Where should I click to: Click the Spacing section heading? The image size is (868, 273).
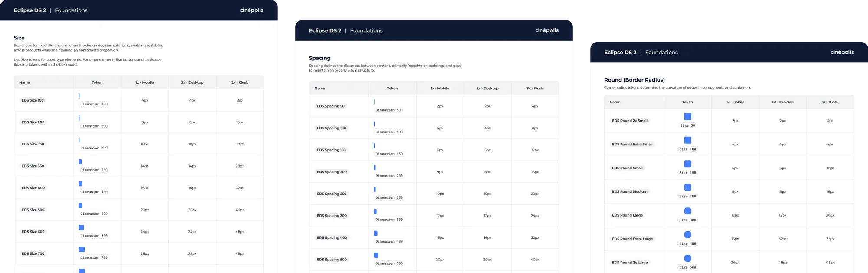(x=320, y=58)
